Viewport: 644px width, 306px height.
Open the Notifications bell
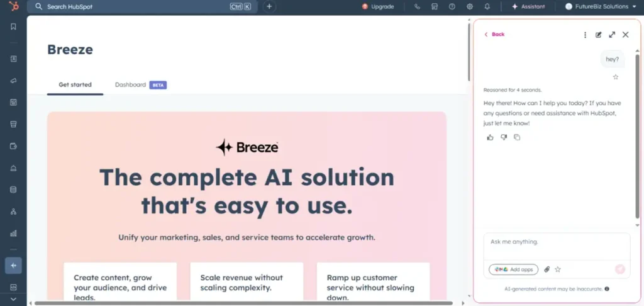tap(487, 6)
